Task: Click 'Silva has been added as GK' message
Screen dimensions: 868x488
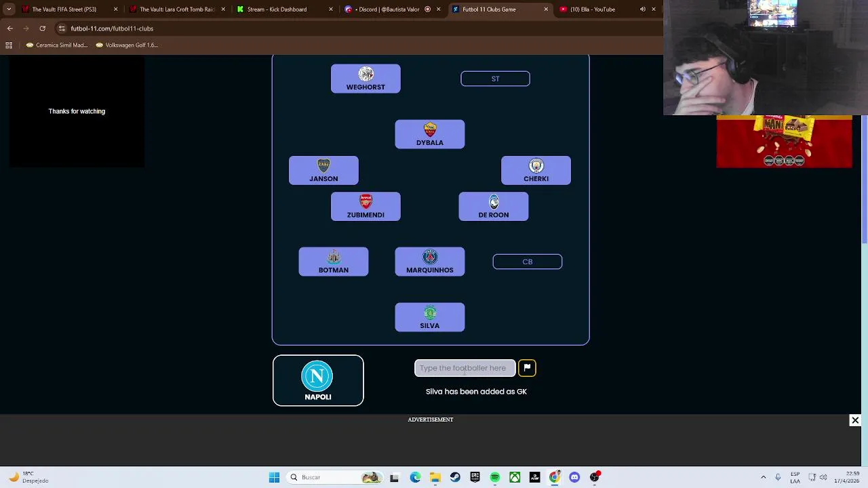Action: (476, 392)
